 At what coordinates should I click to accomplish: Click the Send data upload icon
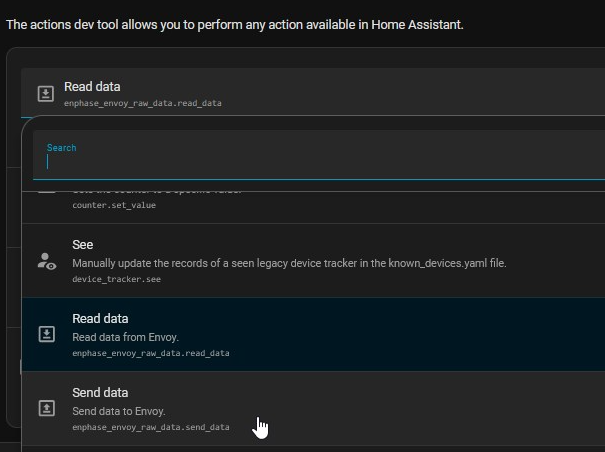coord(46,409)
